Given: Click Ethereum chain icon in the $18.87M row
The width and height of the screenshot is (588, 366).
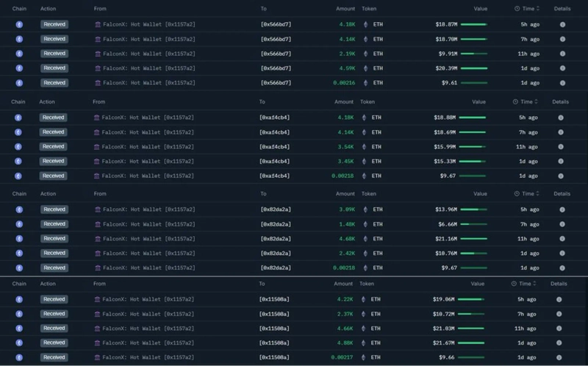Looking at the screenshot, I should (x=19, y=24).
